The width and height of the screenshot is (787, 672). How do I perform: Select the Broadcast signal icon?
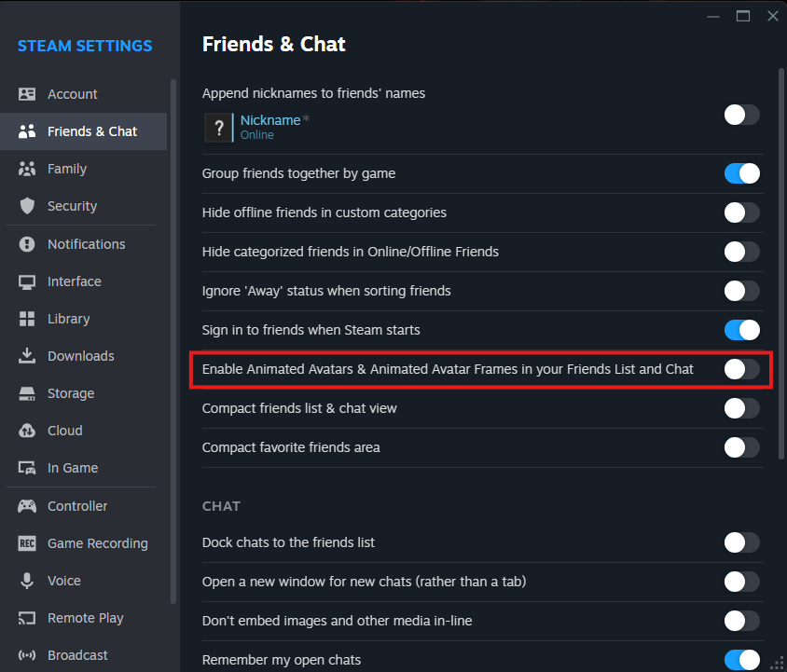click(27, 655)
